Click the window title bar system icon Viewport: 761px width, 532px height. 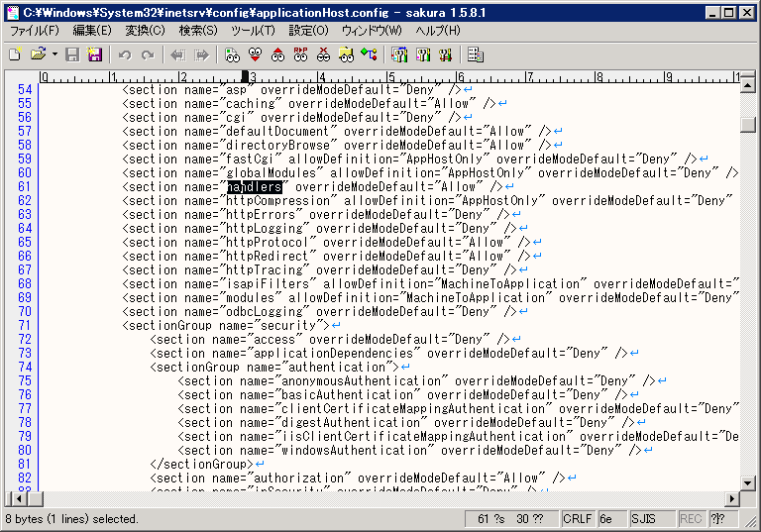13,12
